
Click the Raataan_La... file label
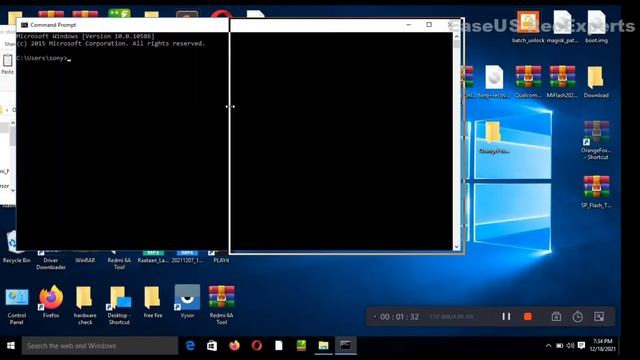(153, 260)
